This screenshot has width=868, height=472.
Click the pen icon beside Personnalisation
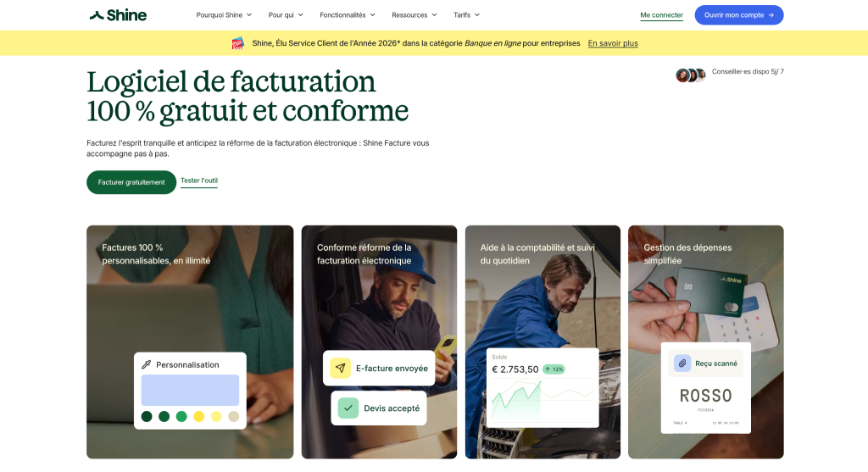point(146,364)
